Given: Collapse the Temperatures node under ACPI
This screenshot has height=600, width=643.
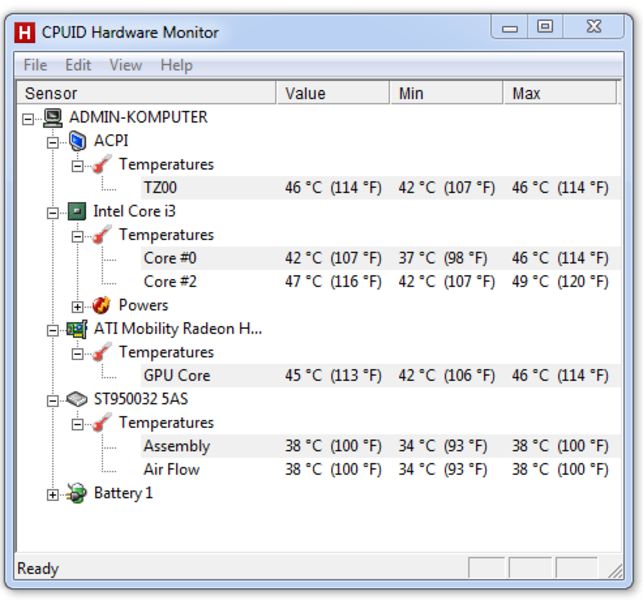Looking at the screenshot, I should click(x=77, y=166).
